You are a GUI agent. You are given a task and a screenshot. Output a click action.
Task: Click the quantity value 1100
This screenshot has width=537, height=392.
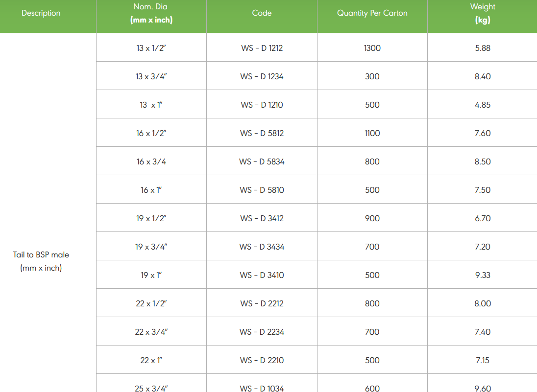click(x=372, y=133)
